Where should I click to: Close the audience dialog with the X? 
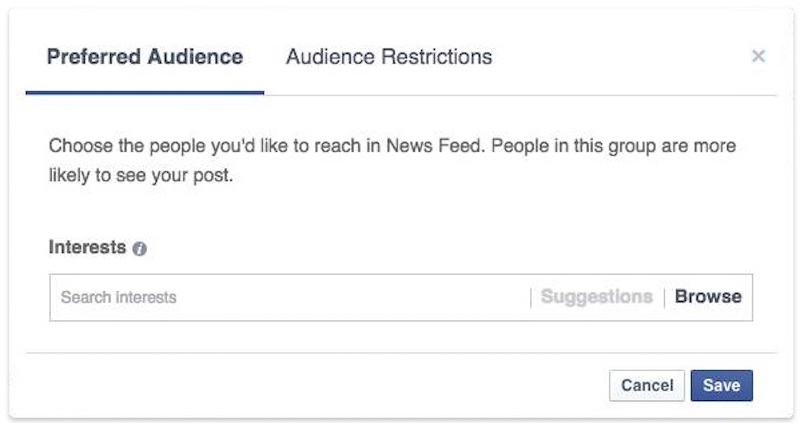(x=758, y=56)
